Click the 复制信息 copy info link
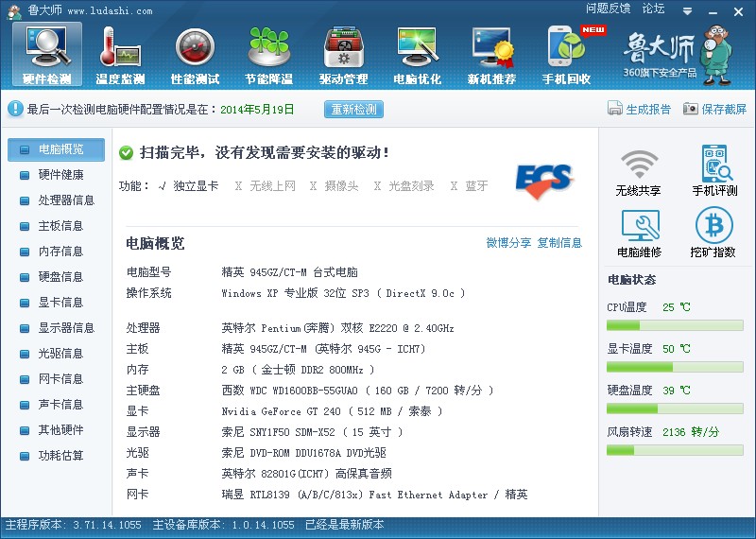The width and height of the screenshot is (756, 539). 559,243
